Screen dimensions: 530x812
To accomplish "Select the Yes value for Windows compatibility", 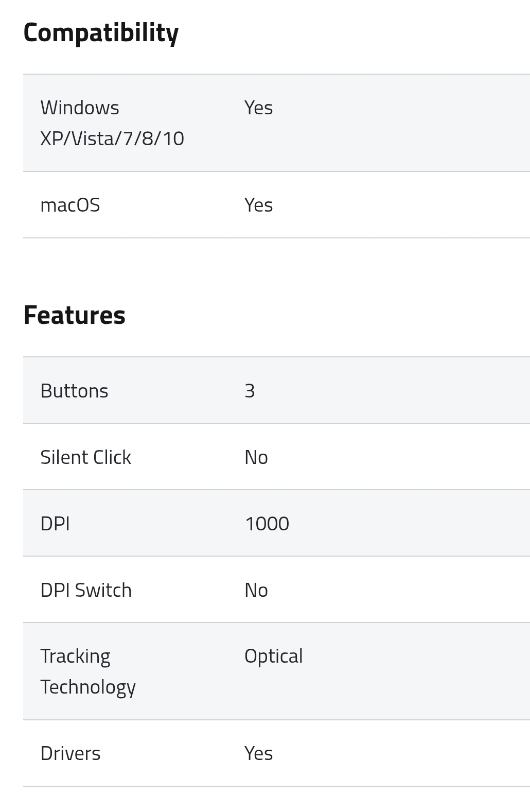I will click(x=258, y=108).
